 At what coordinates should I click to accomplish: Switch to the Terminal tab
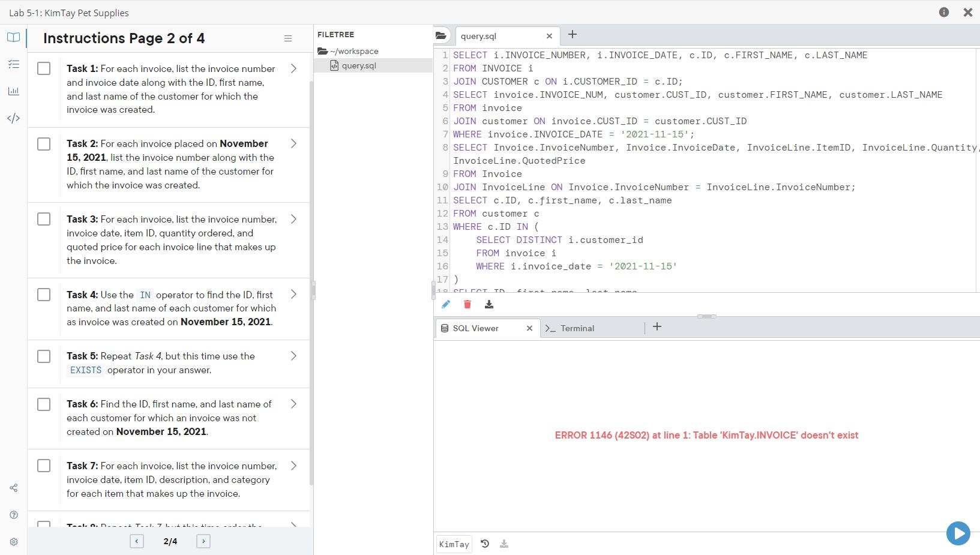(x=577, y=328)
